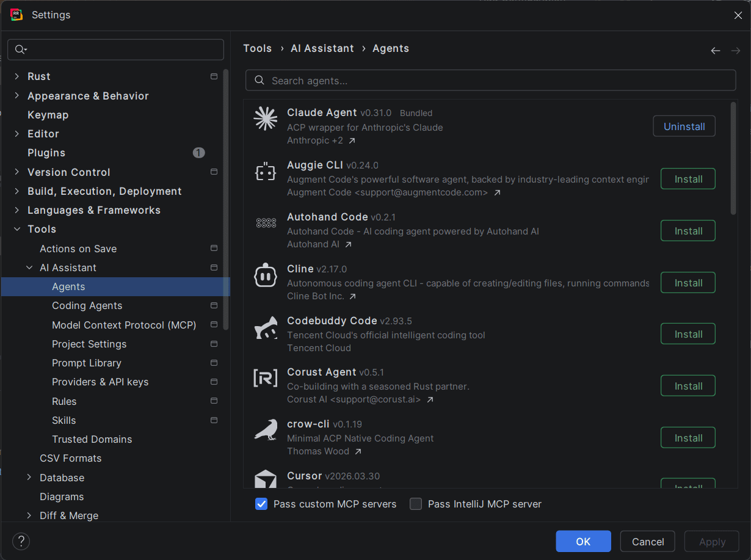Click the AI Assistant breadcrumb link

322,48
